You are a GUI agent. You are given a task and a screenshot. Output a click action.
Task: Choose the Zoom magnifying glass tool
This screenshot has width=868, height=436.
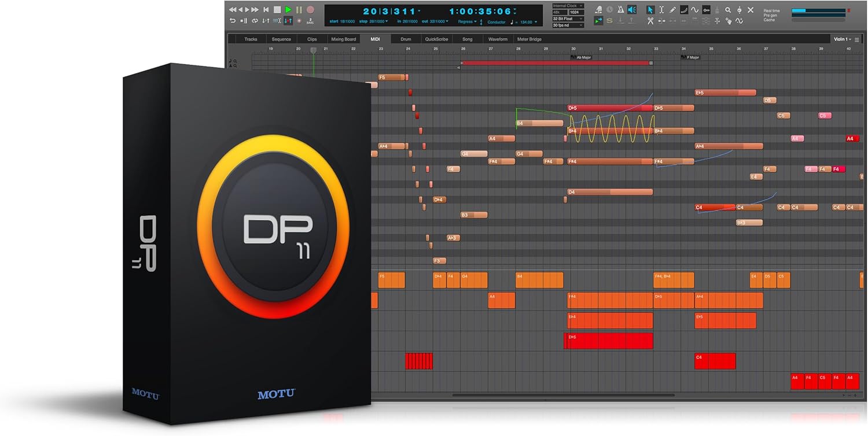click(728, 10)
